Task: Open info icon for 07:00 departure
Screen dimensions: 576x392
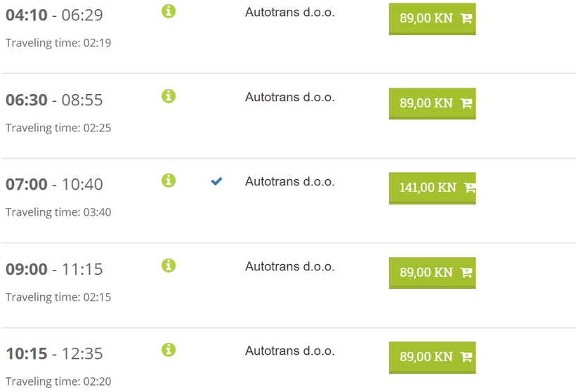Action: click(169, 181)
